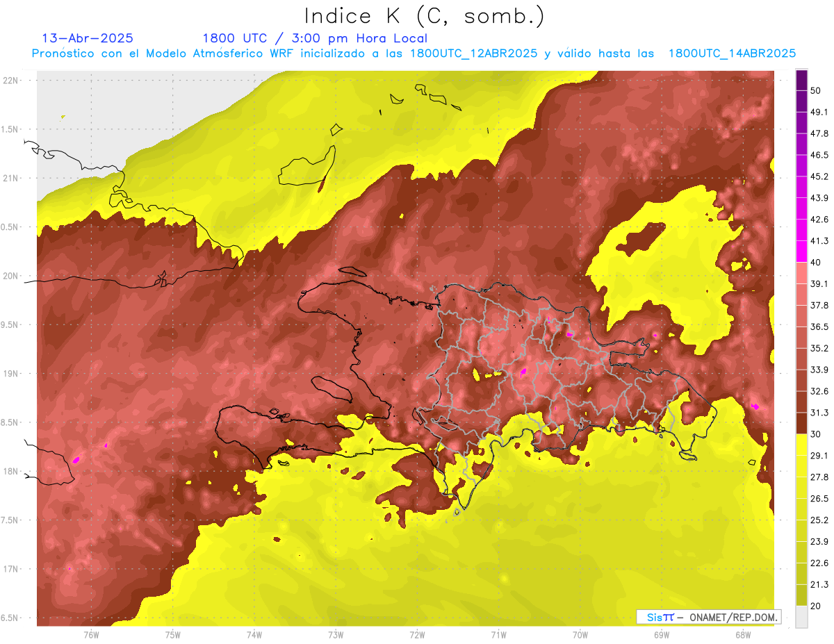Click the "21N" latitude label
Image resolution: width=834 pixels, height=644 pixels.
[11, 178]
